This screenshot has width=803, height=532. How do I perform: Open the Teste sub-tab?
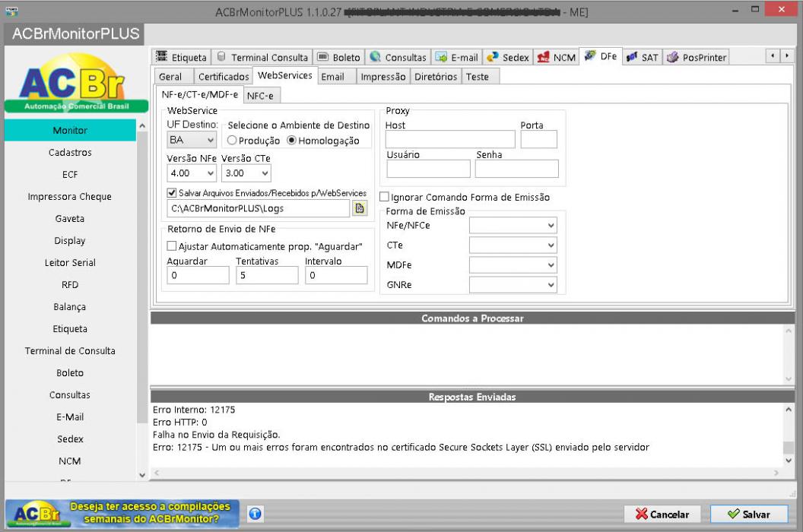tap(479, 76)
